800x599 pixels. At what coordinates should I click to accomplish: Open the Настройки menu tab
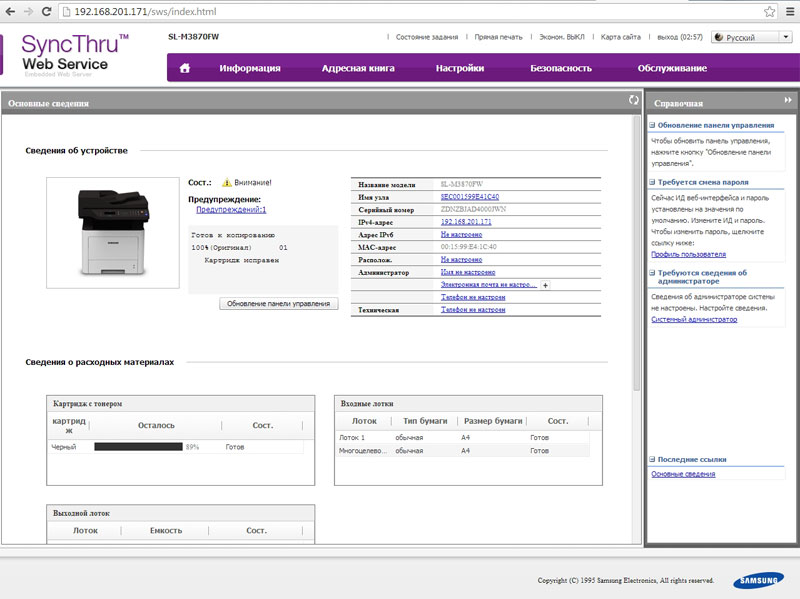(460, 68)
